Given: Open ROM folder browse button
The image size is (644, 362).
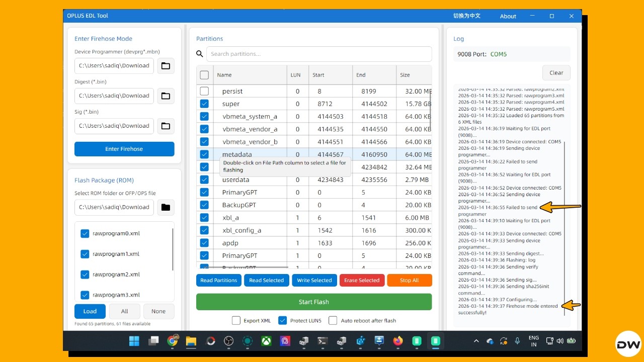Looking at the screenshot, I should point(166,207).
